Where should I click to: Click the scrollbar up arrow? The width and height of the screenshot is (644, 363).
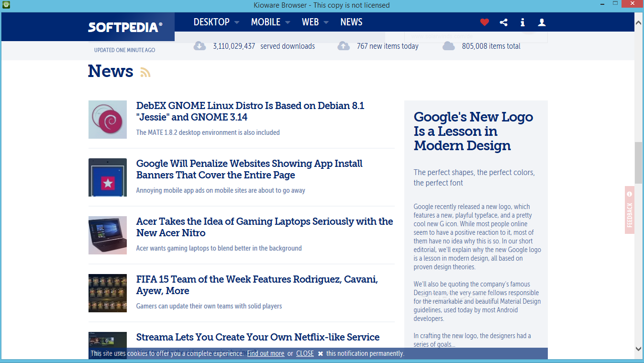pos(638,22)
